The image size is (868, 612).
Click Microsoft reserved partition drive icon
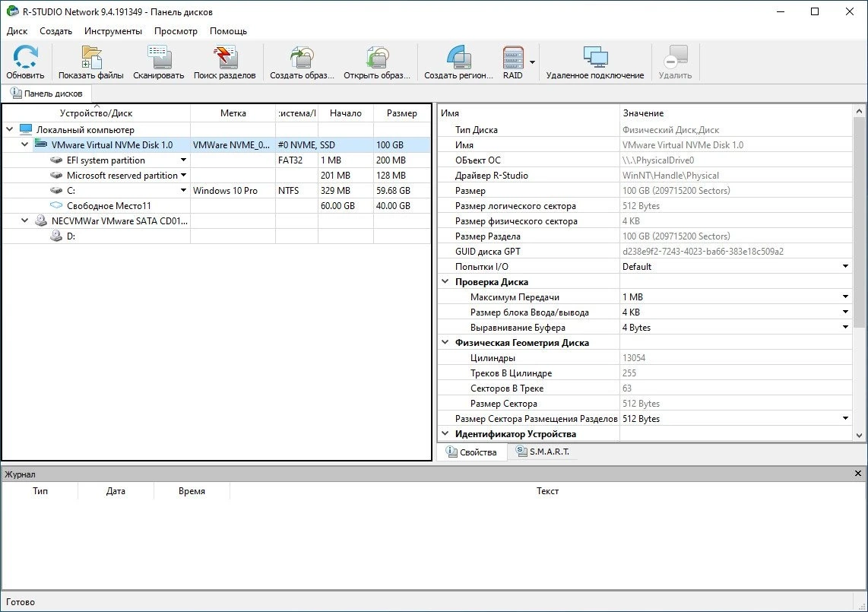[56, 175]
